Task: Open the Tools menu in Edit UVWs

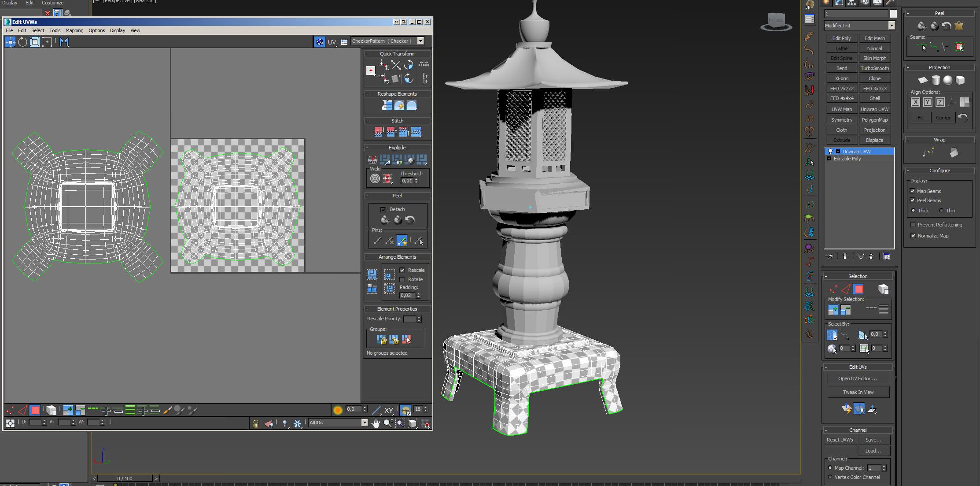Action: pyautogui.click(x=55, y=30)
